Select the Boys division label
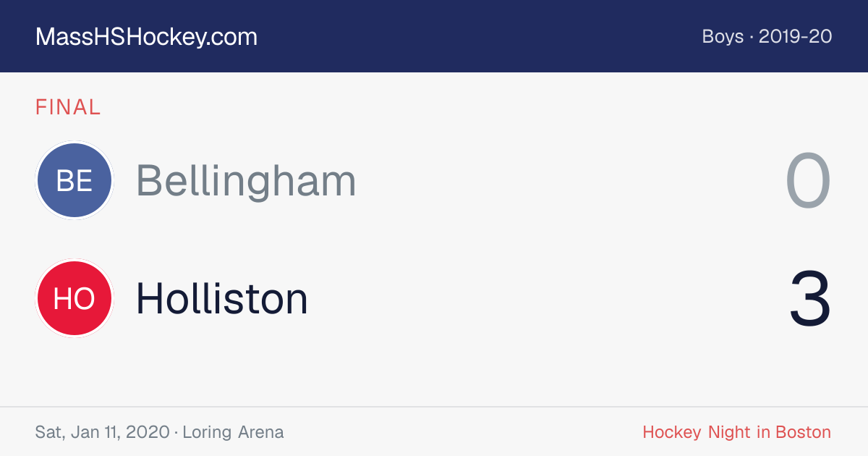The image size is (868, 456). (x=723, y=36)
